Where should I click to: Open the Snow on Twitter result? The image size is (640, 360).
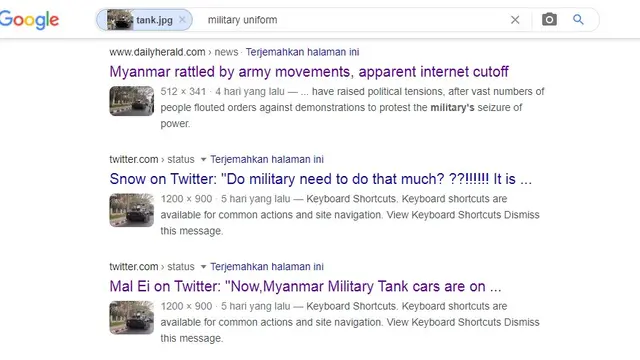(x=320, y=179)
